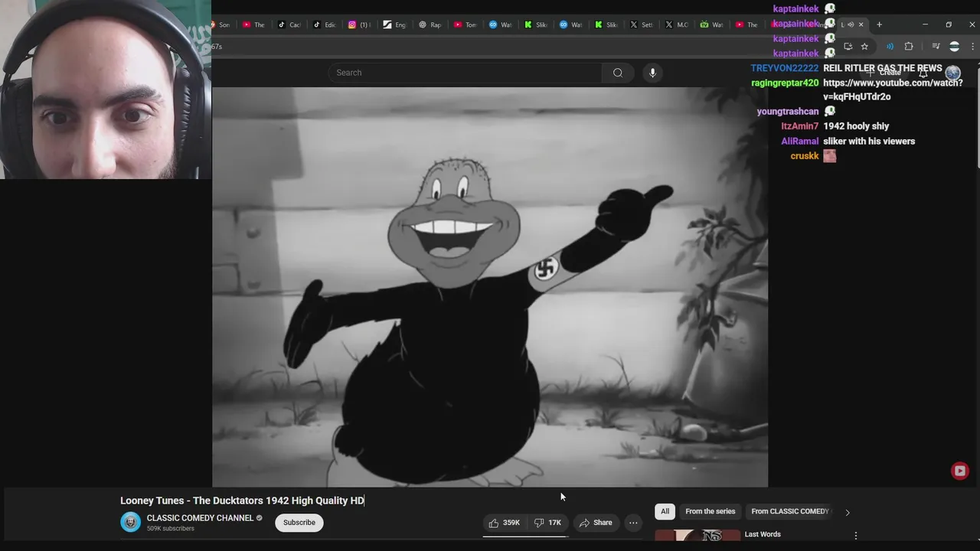This screenshot has width=980, height=551.
Task: Dislike the video showing 17K
Action: (548, 523)
